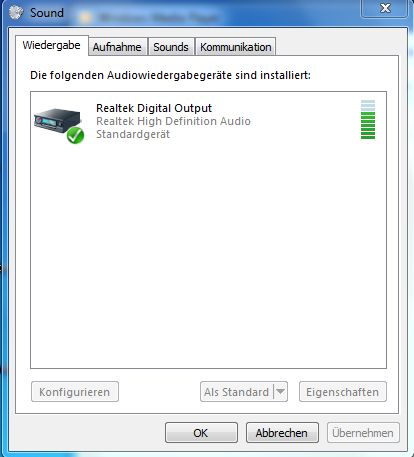The image size is (414, 457).
Task: Click the Übernehmen button
Action: point(363,433)
